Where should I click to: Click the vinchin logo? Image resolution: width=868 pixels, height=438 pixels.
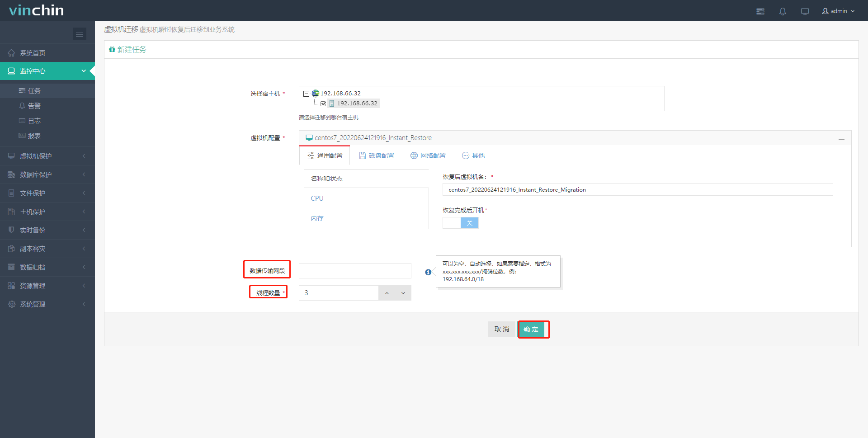tap(37, 10)
